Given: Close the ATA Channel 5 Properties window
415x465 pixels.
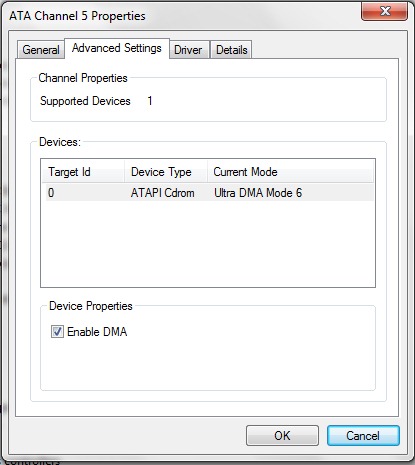Looking at the screenshot, I should tap(384, 11).
